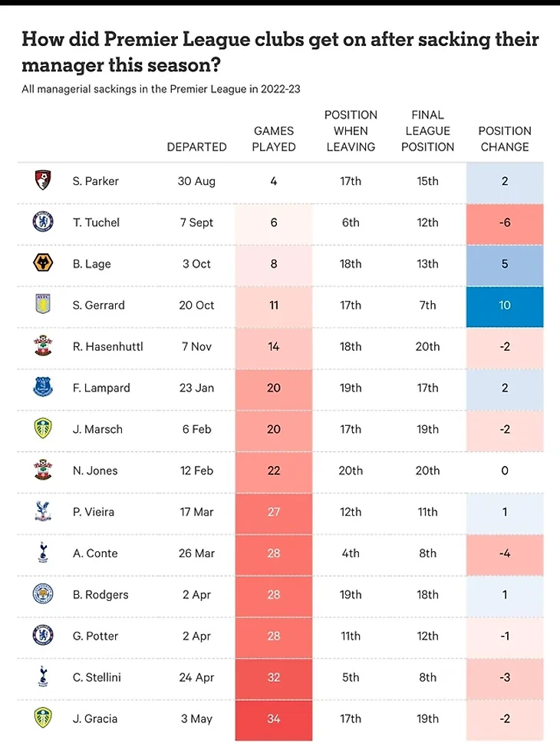Click the Chelsea crest beside T. Tuchel
The width and height of the screenshot is (560, 753).
tap(43, 222)
